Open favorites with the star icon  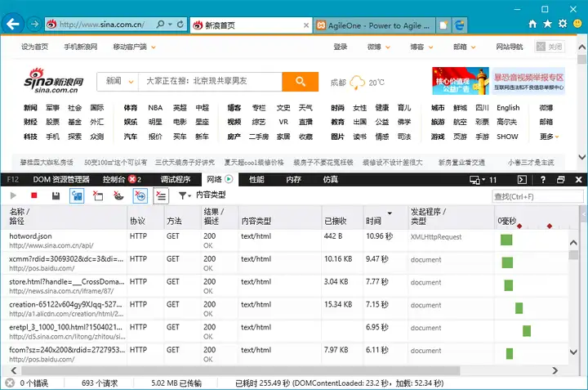point(547,24)
